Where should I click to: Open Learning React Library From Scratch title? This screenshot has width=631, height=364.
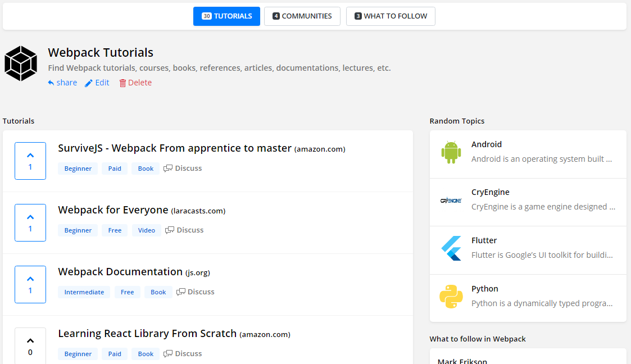point(147,334)
